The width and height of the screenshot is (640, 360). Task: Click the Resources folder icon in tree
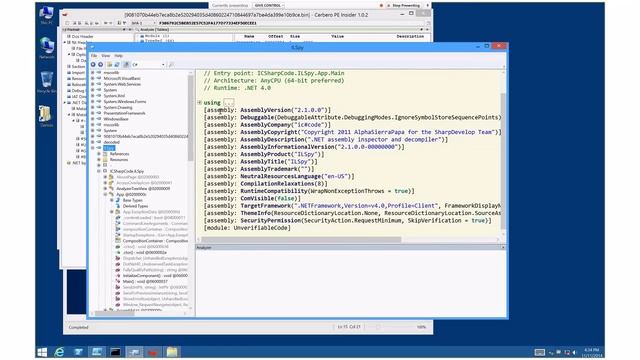click(x=105, y=160)
